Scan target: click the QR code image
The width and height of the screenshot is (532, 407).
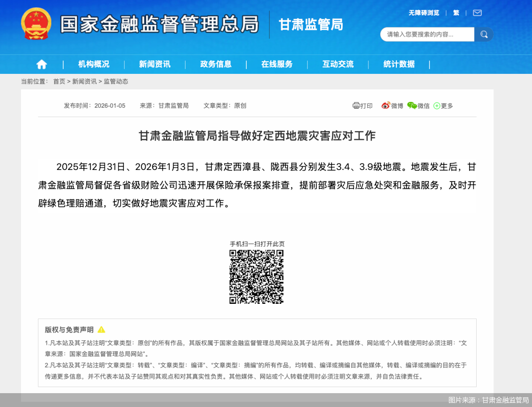tap(256, 276)
